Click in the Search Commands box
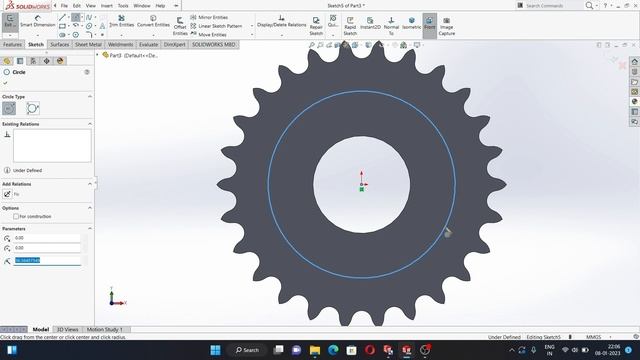Screen dimensions: 640x360 (x=549, y=6)
